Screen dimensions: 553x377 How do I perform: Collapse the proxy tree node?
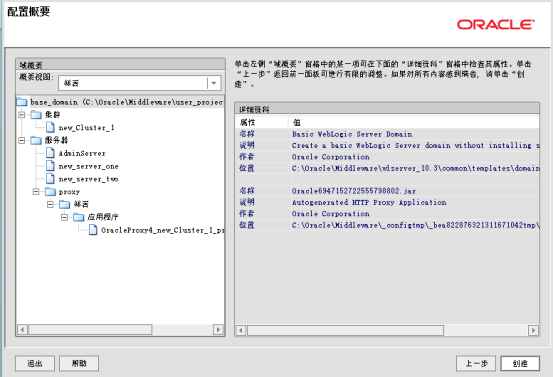[x=36, y=191]
